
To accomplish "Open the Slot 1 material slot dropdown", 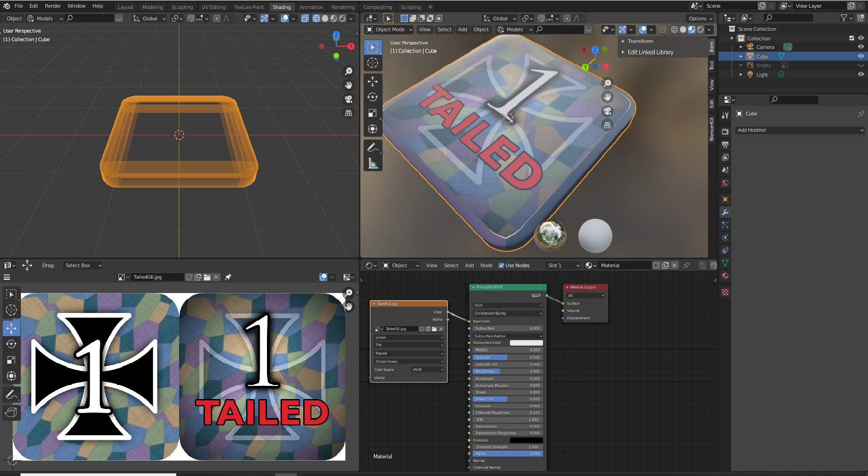I will [x=563, y=265].
